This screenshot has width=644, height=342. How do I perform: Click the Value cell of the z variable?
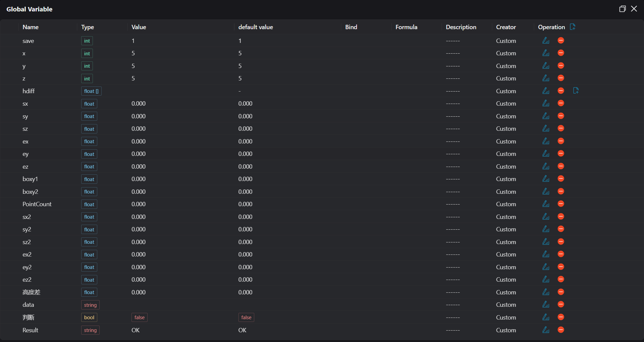133,78
